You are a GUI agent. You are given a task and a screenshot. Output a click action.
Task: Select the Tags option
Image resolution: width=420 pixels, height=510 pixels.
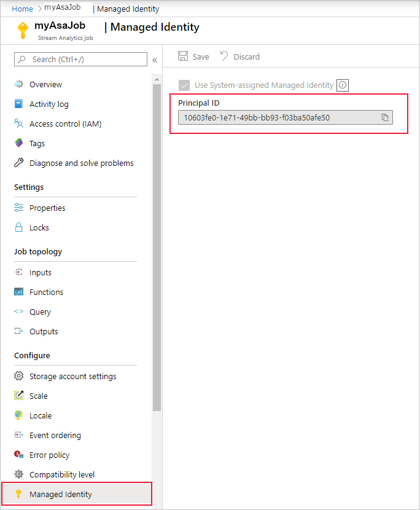[x=39, y=143]
